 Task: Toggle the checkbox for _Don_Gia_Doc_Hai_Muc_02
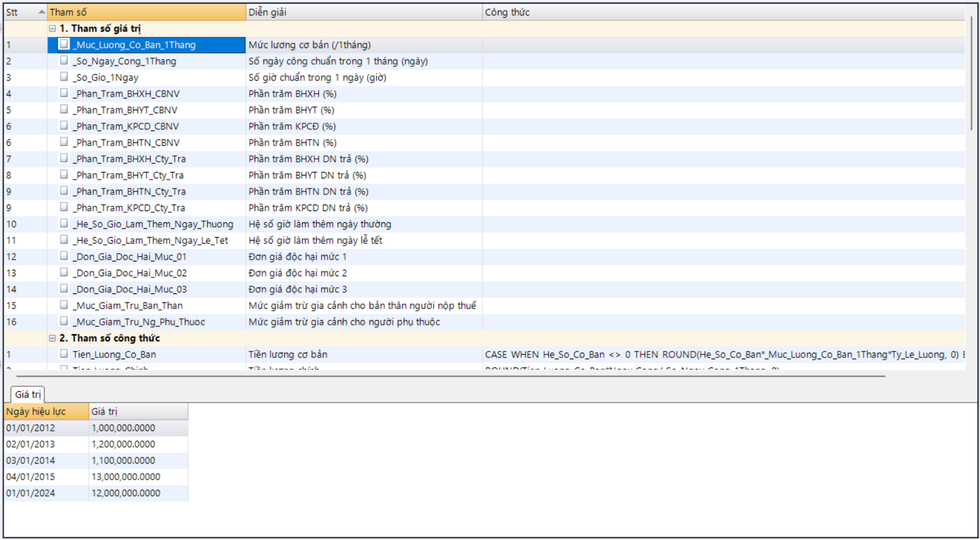coord(64,272)
